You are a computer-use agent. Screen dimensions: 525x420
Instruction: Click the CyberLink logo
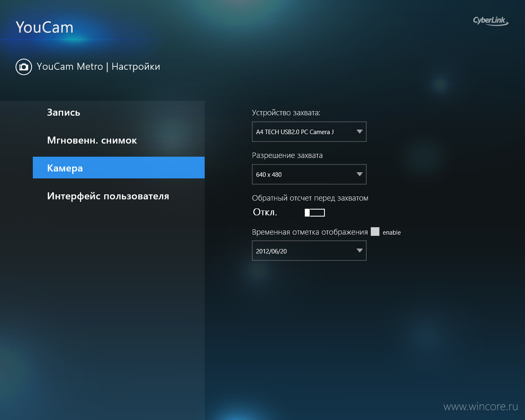tap(491, 21)
